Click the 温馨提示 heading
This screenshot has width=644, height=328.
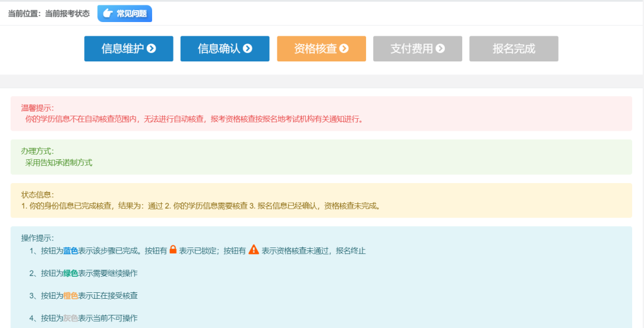(x=38, y=108)
